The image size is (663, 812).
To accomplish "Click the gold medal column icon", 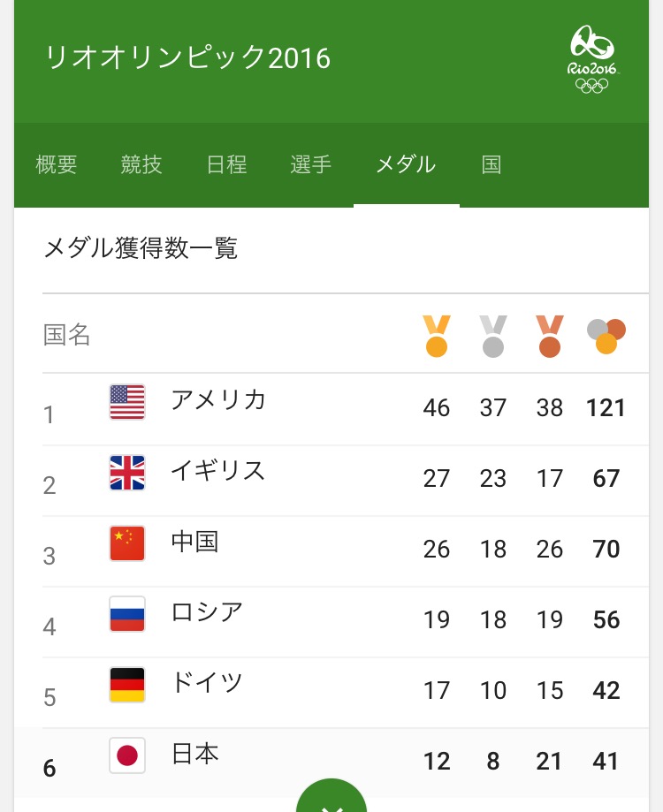I will pos(437,336).
